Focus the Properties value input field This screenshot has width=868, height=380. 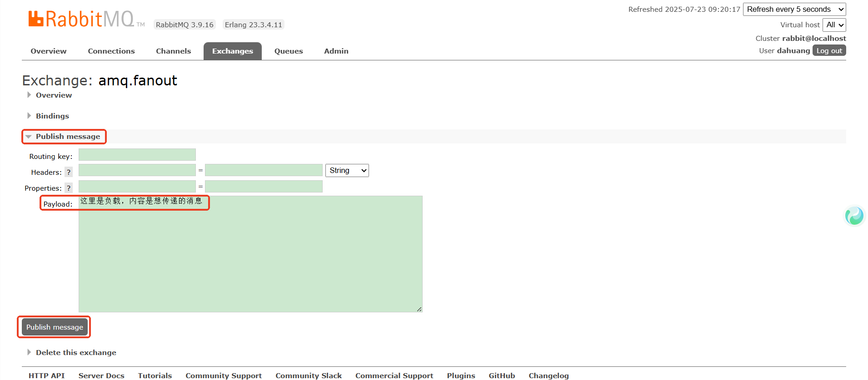point(264,186)
